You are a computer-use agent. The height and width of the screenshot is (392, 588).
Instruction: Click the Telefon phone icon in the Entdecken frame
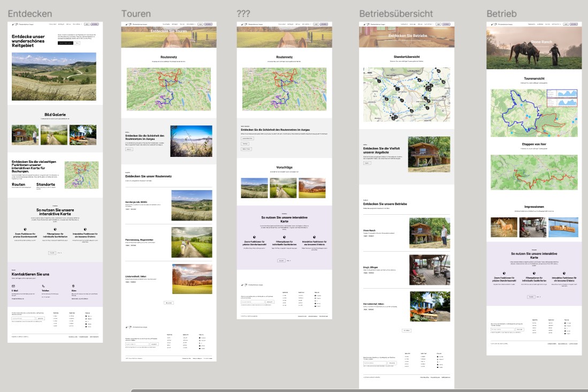coord(43,287)
